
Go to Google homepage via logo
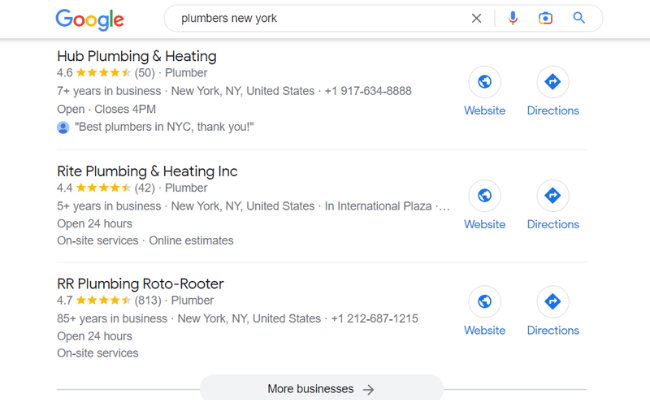click(90, 19)
